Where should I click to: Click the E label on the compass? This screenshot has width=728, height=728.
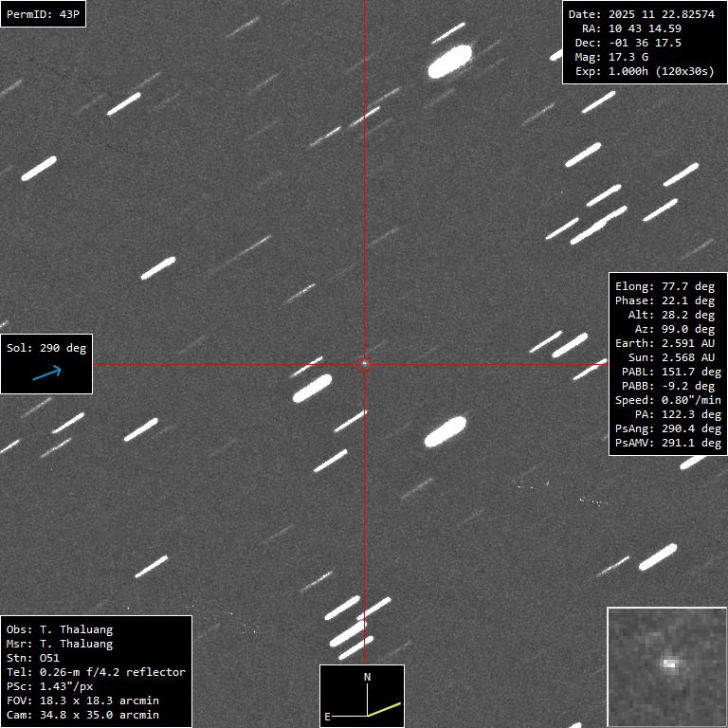click(328, 717)
